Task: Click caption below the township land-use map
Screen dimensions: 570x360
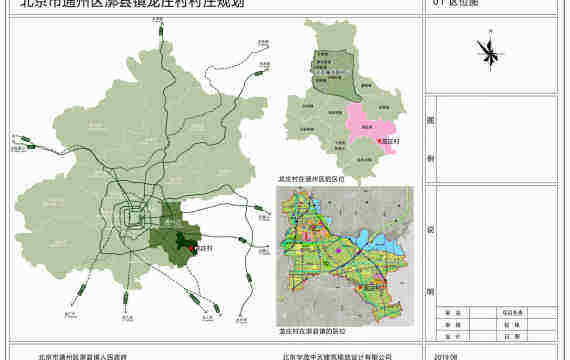Action: [x=312, y=331]
